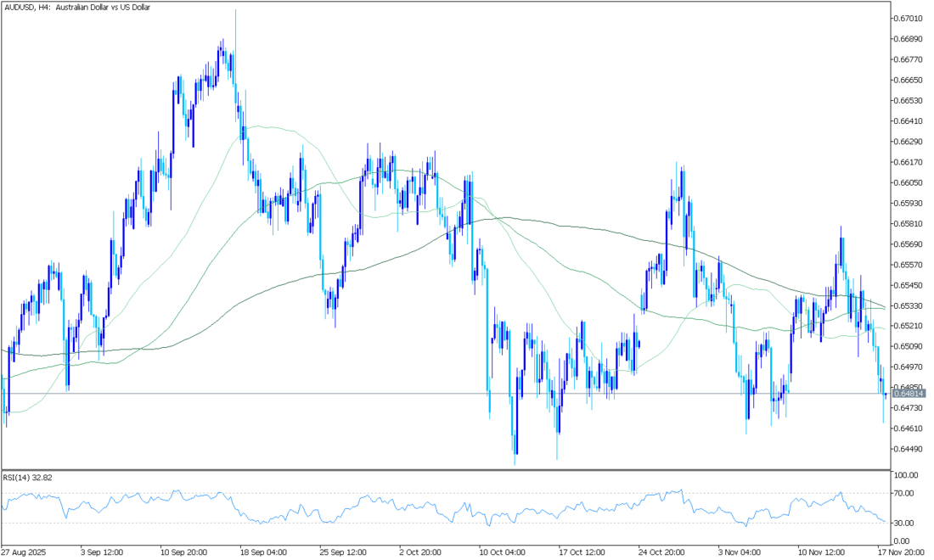Click the 0.66290 price scale value
The height and width of the screenshot is (560, 934).
coord(908,141)
